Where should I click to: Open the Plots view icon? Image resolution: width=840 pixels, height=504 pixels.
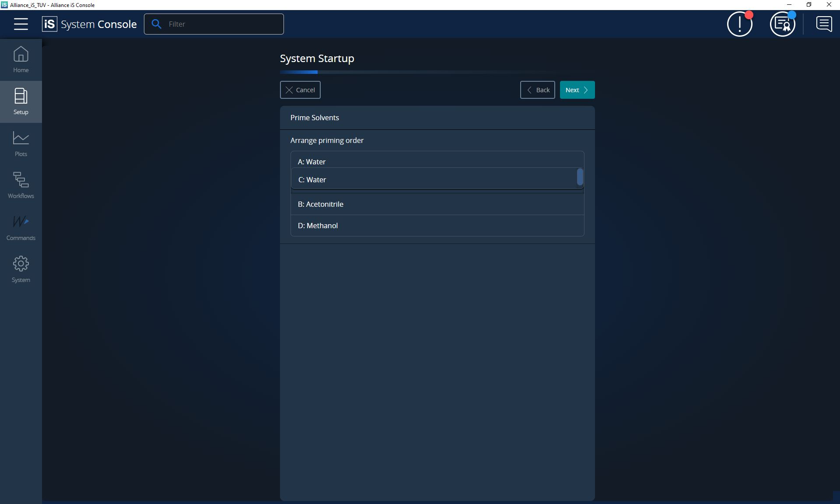pos(21,143)
